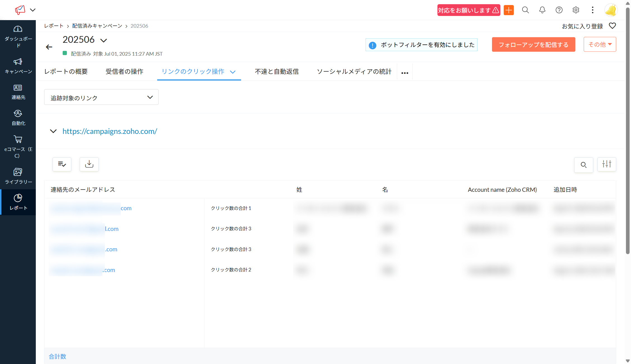
Task: Open the notifications bell
Action: pos(542,10)
